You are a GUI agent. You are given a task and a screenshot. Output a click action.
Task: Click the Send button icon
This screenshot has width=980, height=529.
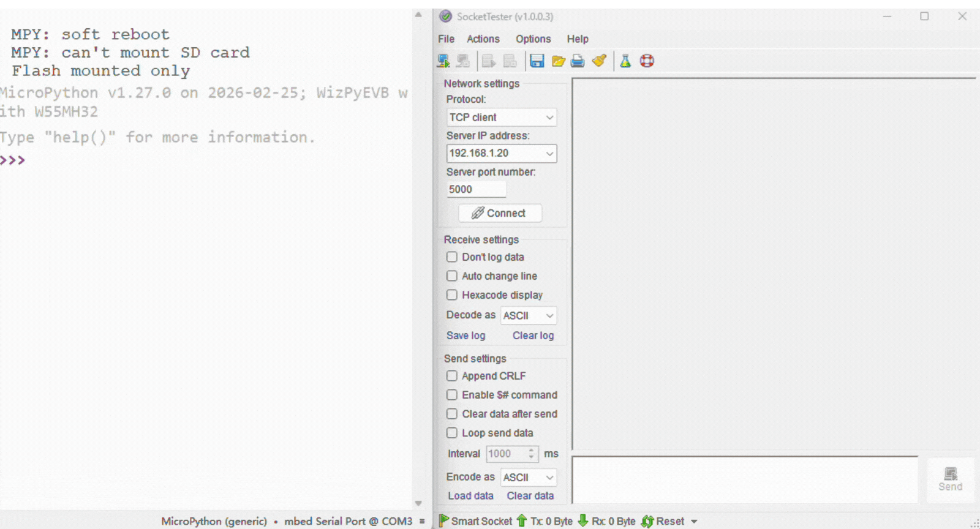tap(951, 474)
